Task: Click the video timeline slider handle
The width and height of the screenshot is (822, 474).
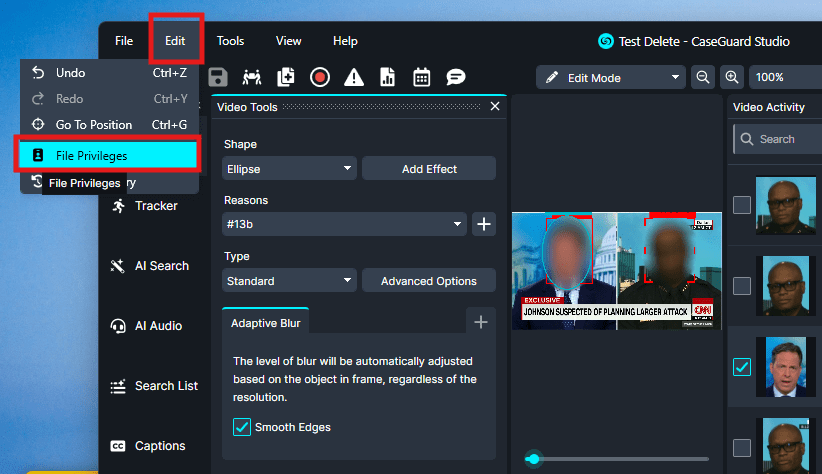Action: coord(533,459)
